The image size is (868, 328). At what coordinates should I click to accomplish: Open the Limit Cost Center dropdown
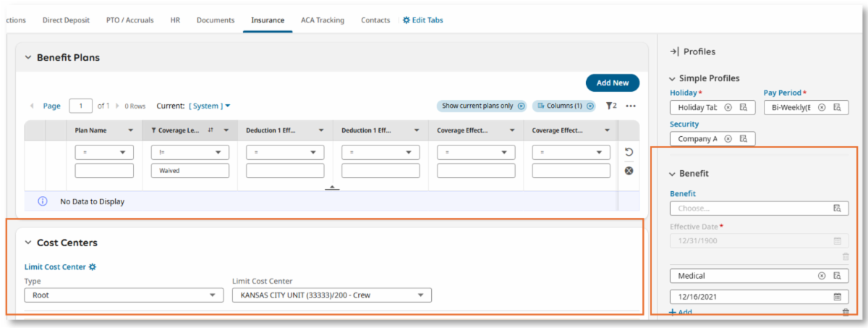pyautogui.click(x=331, y=295)
